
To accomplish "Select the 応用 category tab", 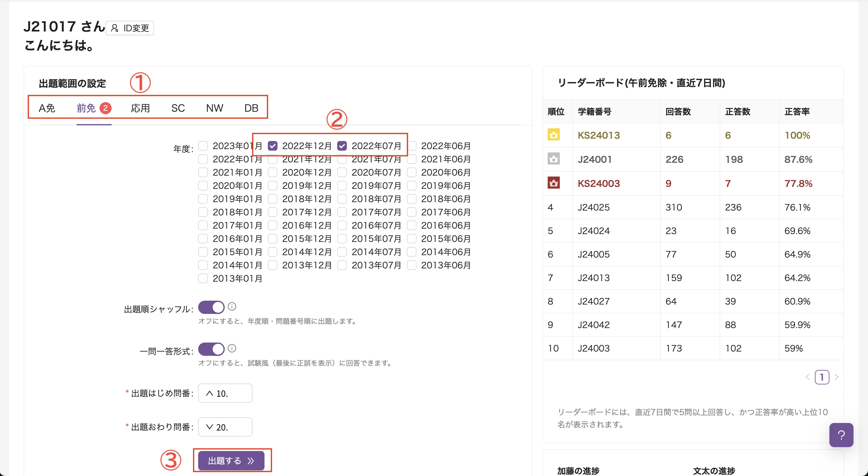I will click(140, 108).
